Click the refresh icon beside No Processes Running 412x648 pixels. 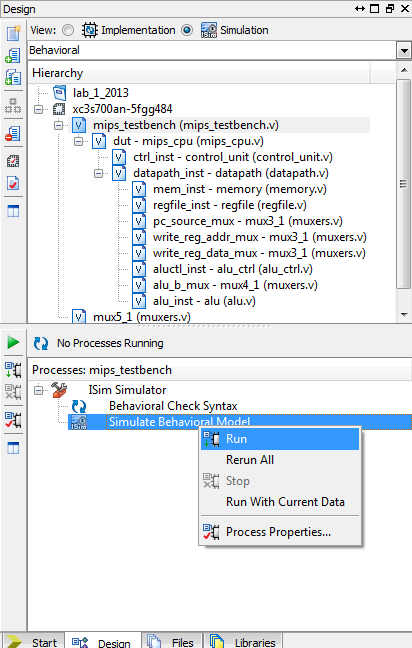[x=40, y=343]
